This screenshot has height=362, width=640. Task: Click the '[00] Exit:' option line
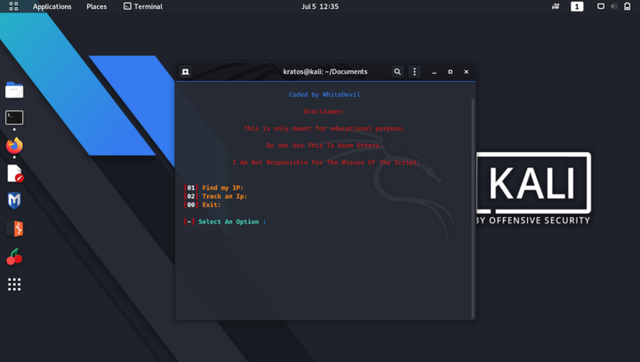pyautogui.click(x=202, y=205)
